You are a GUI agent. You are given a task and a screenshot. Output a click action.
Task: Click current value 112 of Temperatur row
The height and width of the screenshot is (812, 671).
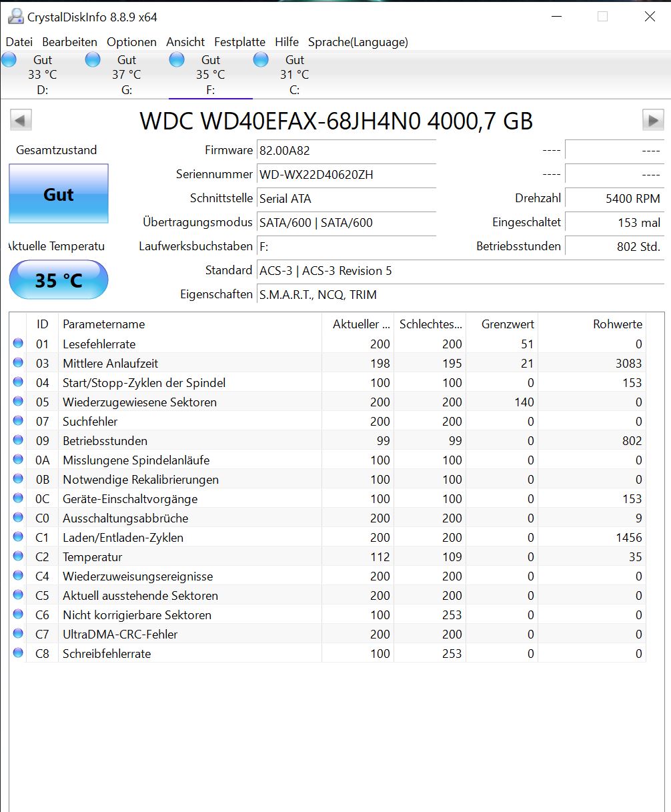pyautogui.click(x=380, y=557)
